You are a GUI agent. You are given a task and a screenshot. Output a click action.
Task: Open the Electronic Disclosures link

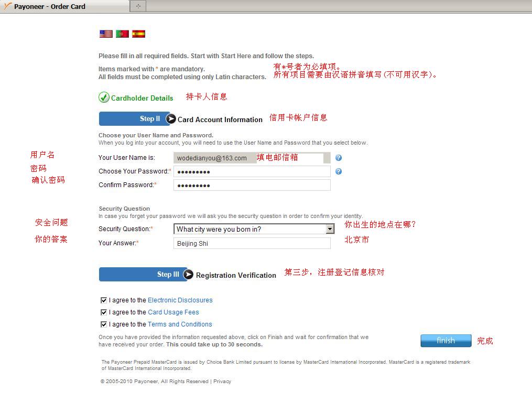tap(180, 300)
